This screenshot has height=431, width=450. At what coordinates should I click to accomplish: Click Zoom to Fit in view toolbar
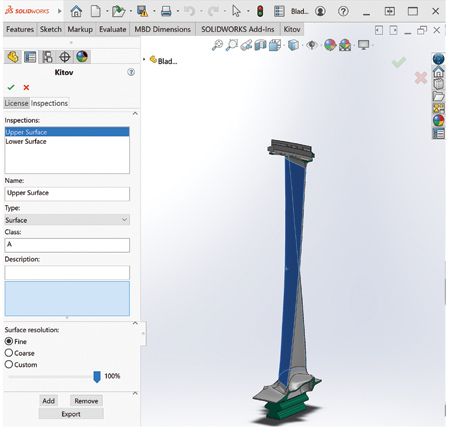[x=217, y=45]
